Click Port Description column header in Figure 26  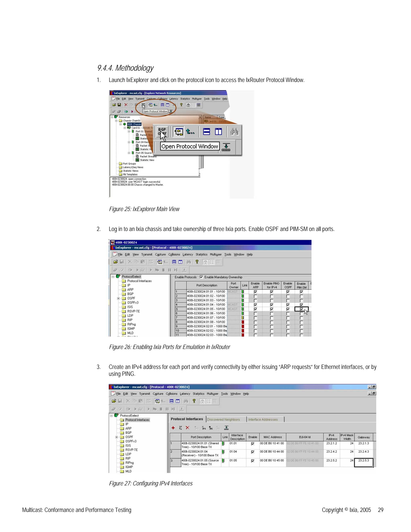[207, 285]
